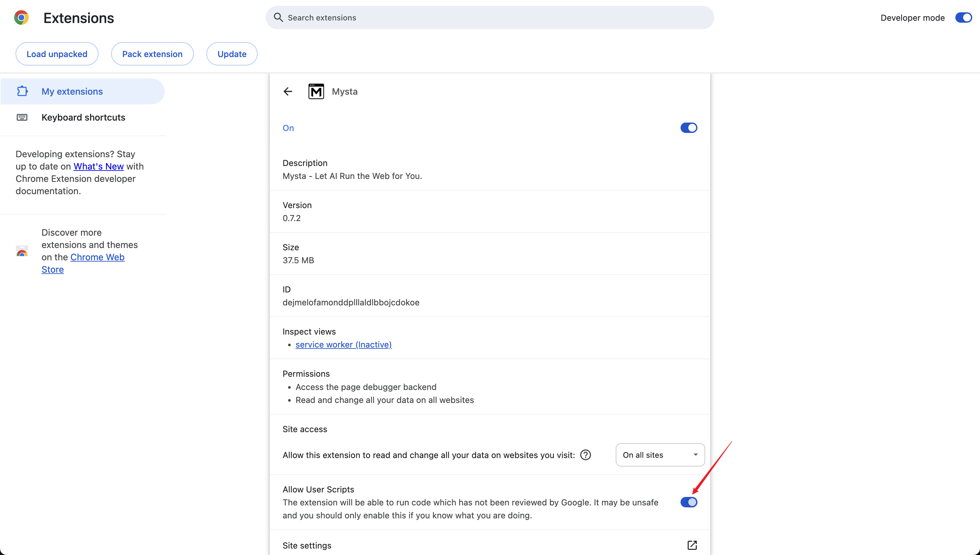Open the On all sites dropdown
Image resolution: width=980 pixels, height=555 pixels.
point(660,455)
